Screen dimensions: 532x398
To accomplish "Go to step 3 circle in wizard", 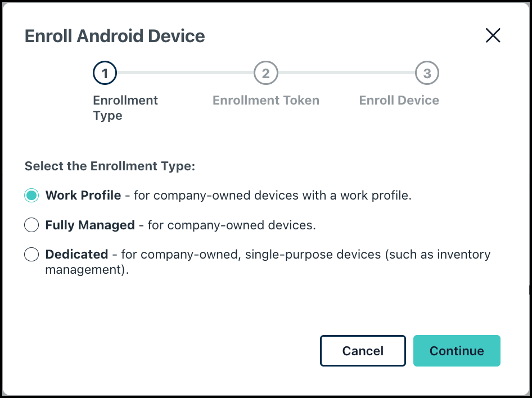I will (427, 73).
